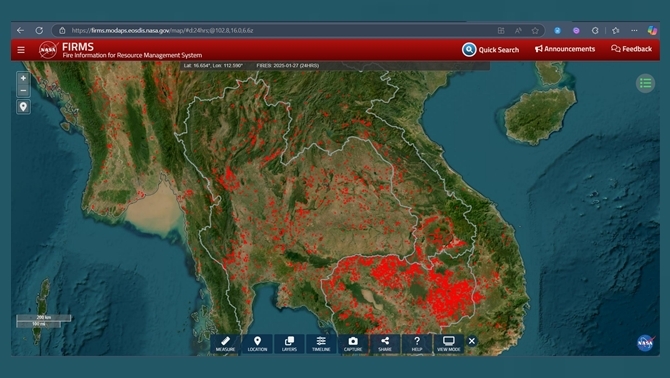Screen dimensions: 670x378
Task: Open the Help tool
Action: pos(417,343)
